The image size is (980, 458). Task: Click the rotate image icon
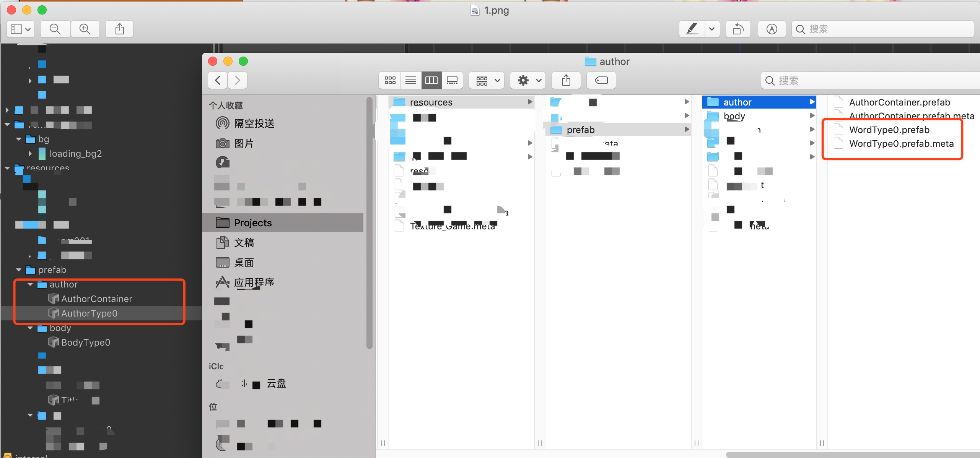click(738, 29)
